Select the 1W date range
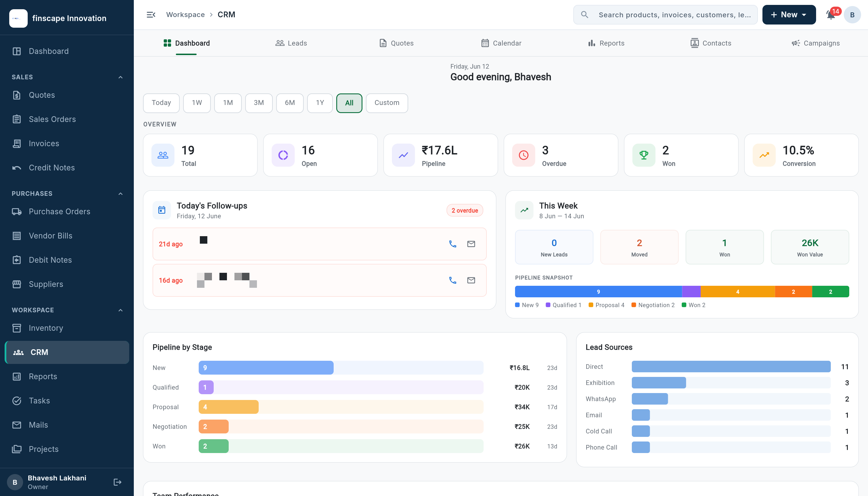Viewport: 868px width, 496px height. [197, 103]
